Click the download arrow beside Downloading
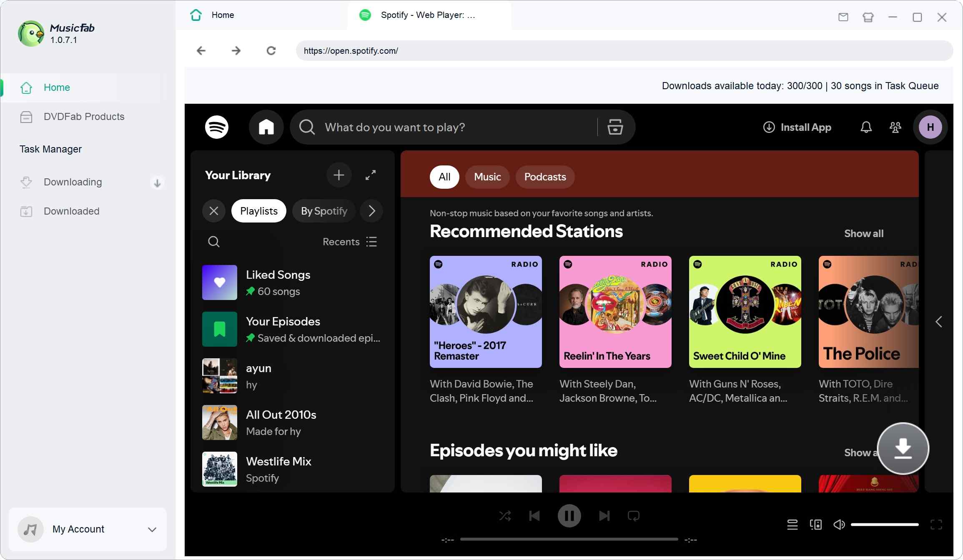Viewport: 963px width, 560px height. point(157,183)
